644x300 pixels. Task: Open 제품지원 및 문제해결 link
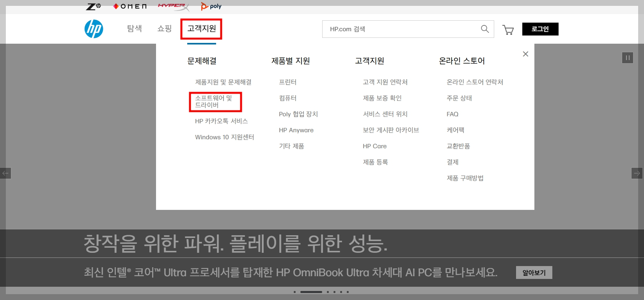pos(223,82)
